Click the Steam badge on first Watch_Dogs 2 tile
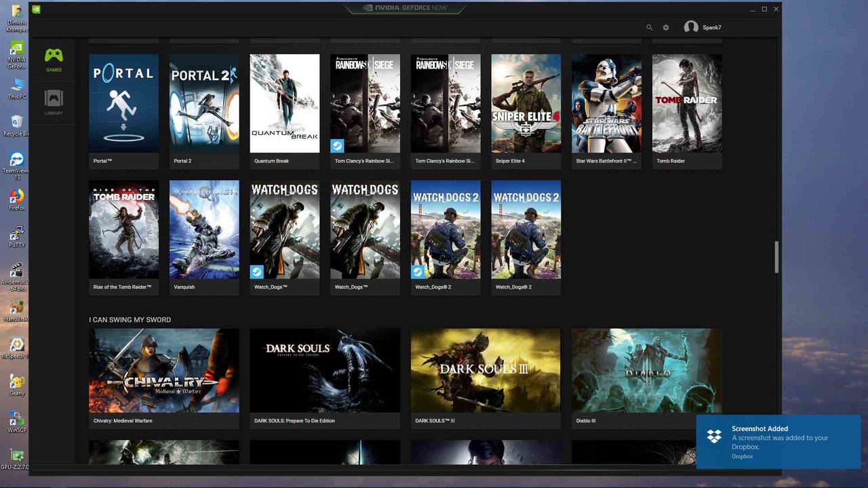Viewport: 868px width, 488px height. (418, 272)
